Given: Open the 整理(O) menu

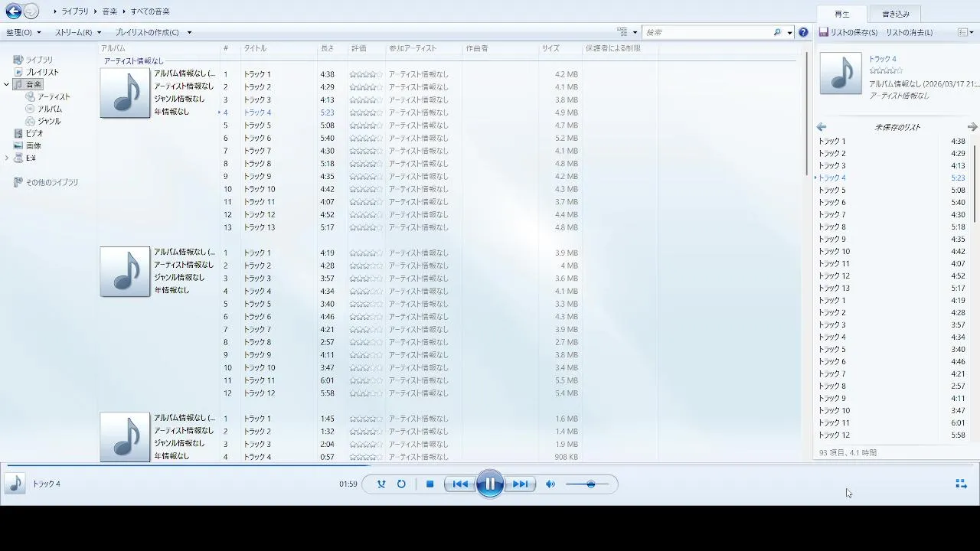Looking at the screenshot, I should coord(24,32).
